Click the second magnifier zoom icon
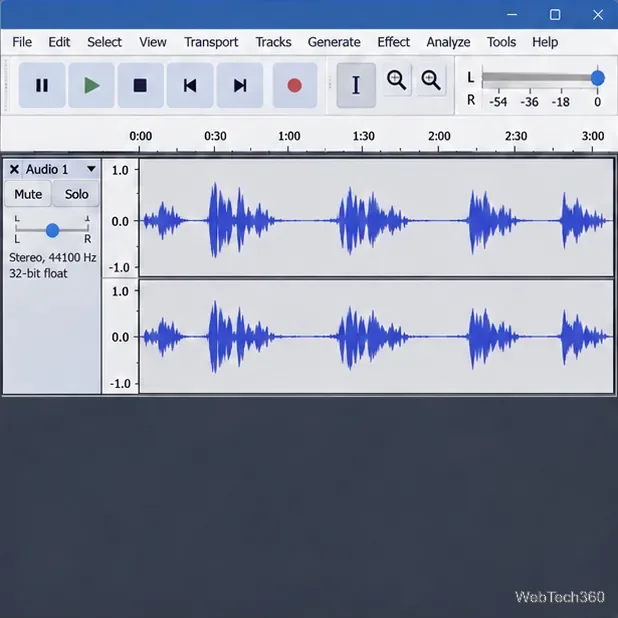Viewport: 618px width, 618px height. coord(431,80)
